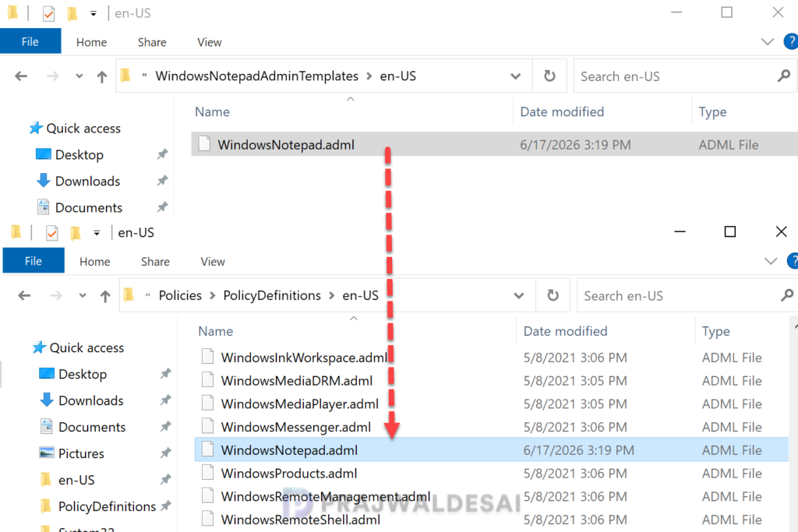Click the Up arrow in the WindowsNotepadAdminTemplates window
Screen dimensions: 798x532
[102, 76]
